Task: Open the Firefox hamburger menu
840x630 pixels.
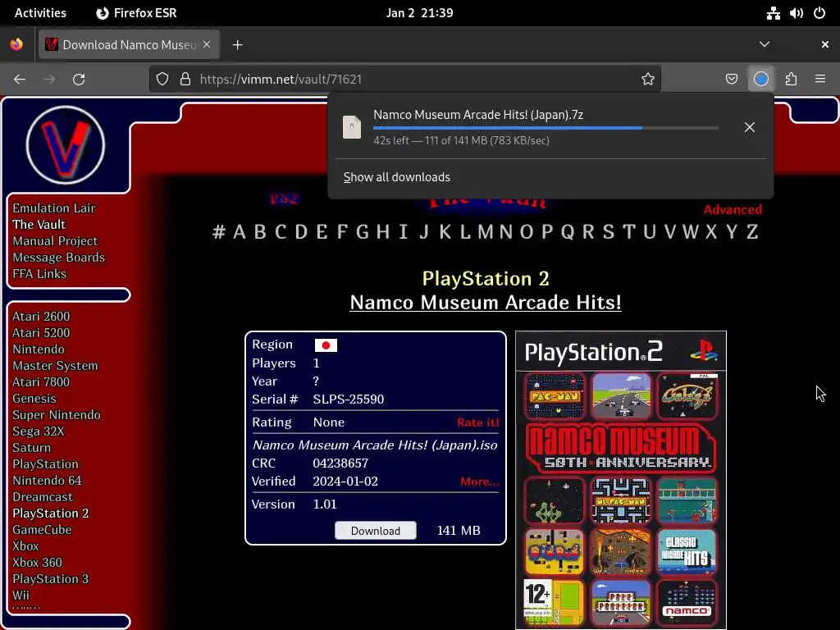Action: [x=820, y=80]
